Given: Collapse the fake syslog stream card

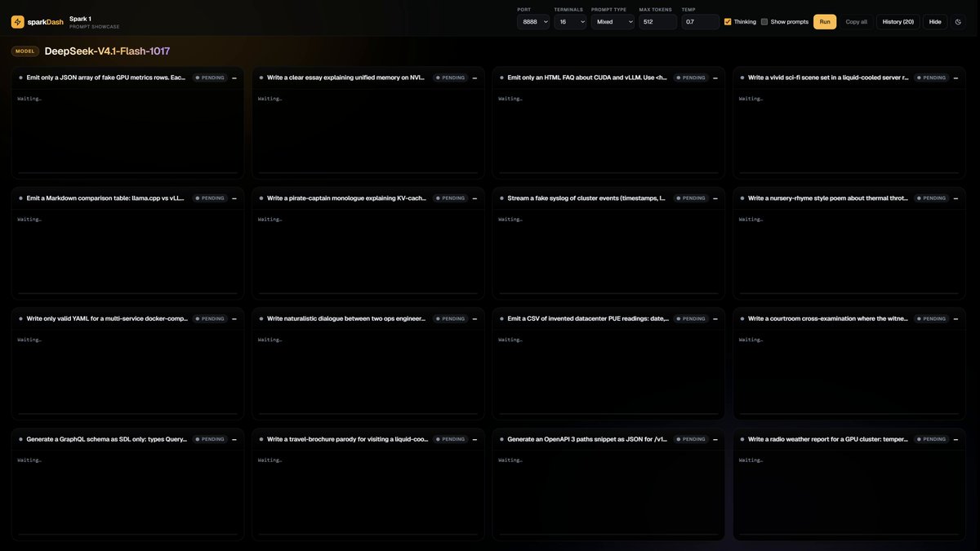Looking at the screenshot, I should pos(715,198).
